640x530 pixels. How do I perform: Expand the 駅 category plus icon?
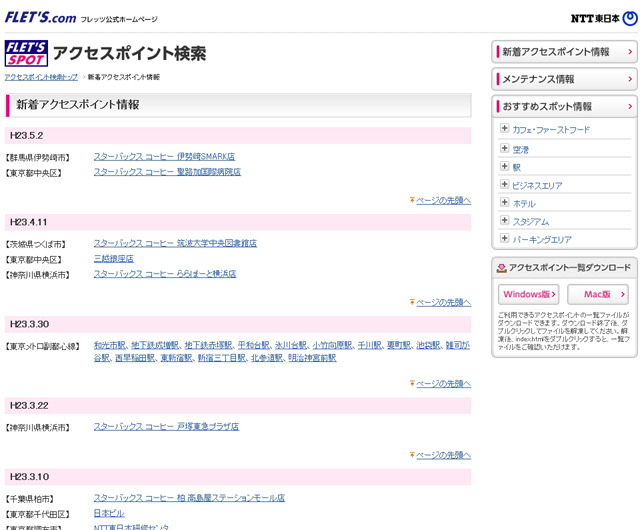(504, 166)
